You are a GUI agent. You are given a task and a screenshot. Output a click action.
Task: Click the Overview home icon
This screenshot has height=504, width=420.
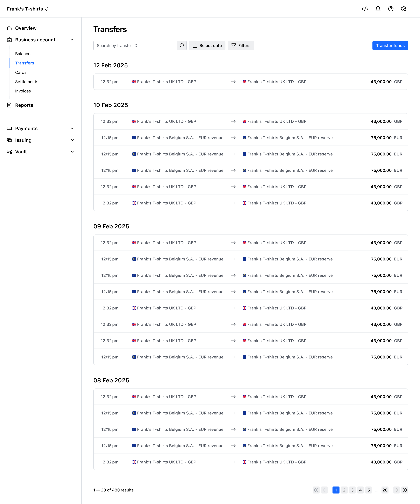coord(9,28)
